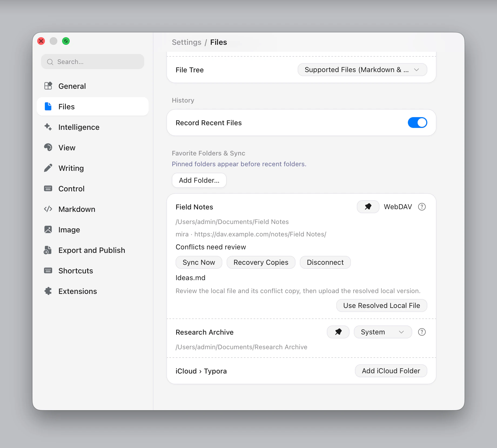
Task: Open the File Tree supported files dropdown
Action: tap(362, 70)
